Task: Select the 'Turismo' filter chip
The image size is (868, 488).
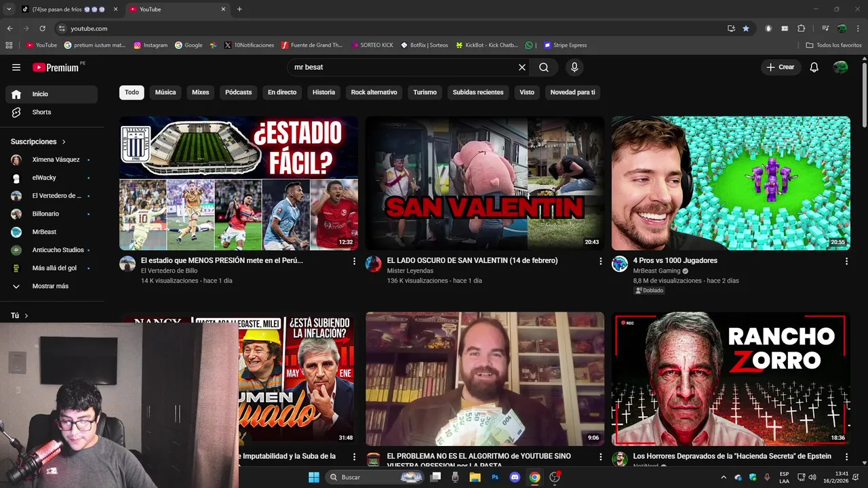Action: click(425, 92)
